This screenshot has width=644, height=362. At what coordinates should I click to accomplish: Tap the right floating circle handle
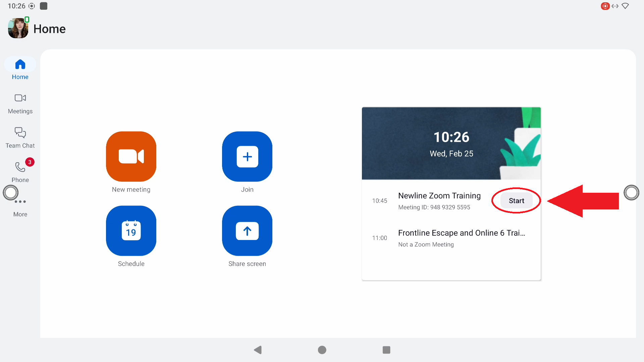(x=631, y=193)
